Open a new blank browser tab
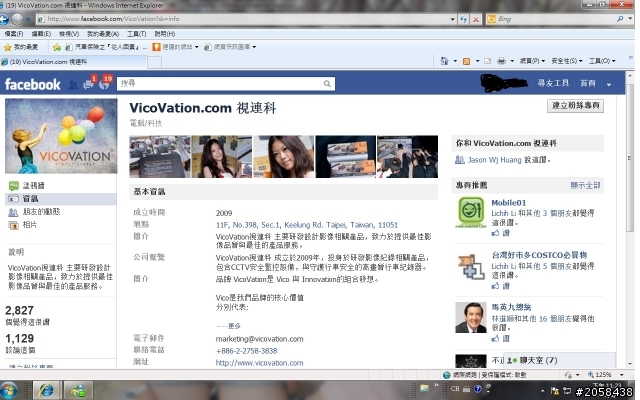This screenshot has width=640, height=400. (154, 62)
